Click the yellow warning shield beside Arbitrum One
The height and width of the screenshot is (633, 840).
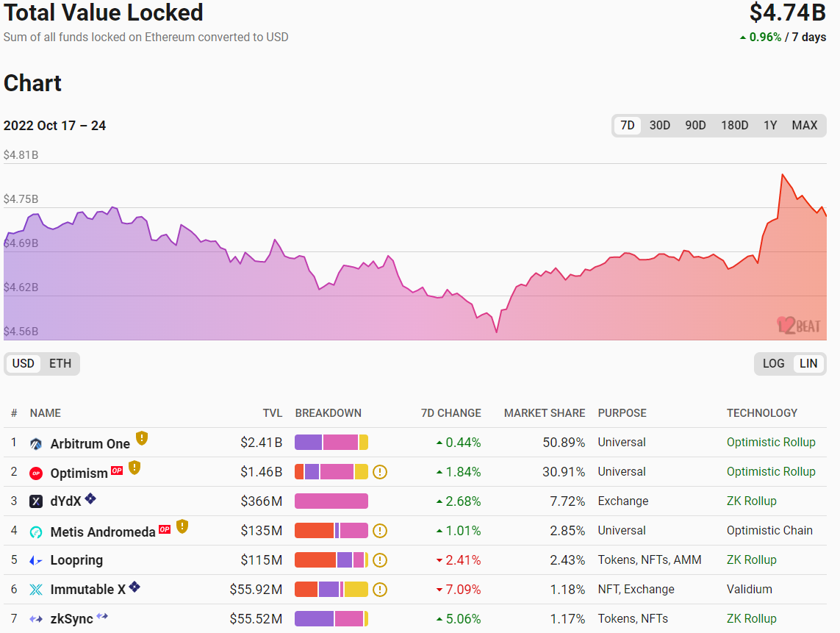tap(141, 438)
